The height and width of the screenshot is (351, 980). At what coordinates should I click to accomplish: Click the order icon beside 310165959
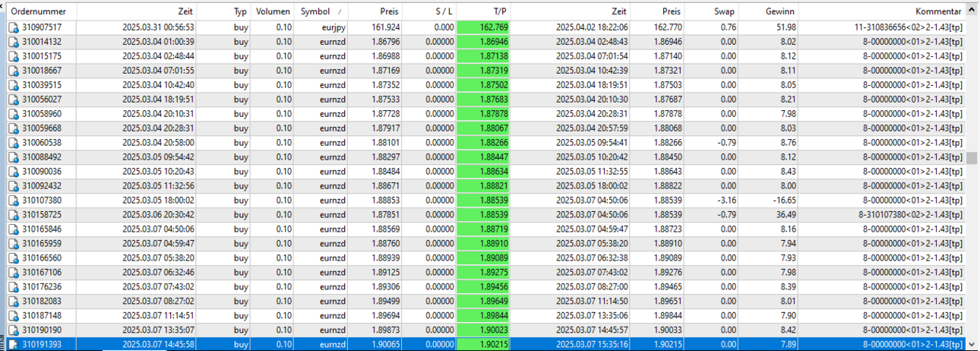coord(13,244)
